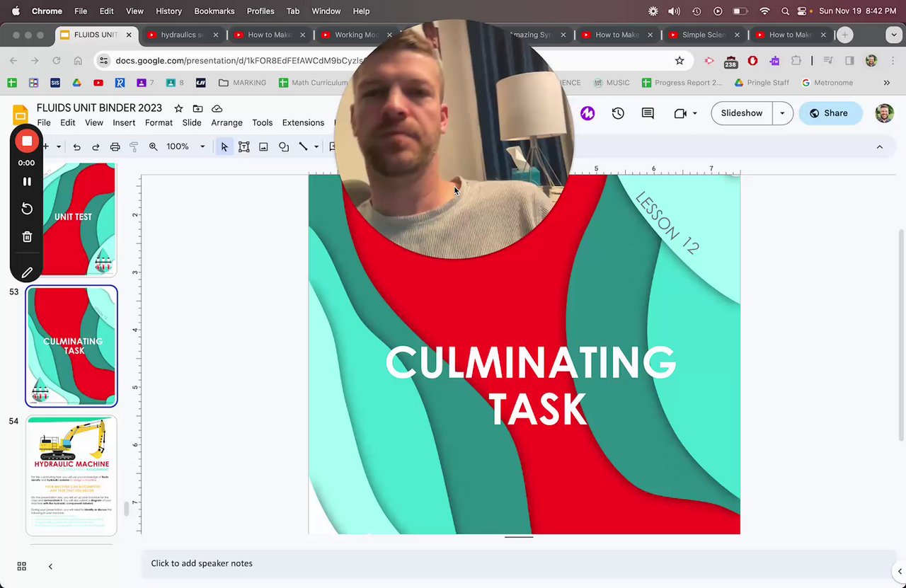Print the presentation using printer icon

[x=115, y=146]
